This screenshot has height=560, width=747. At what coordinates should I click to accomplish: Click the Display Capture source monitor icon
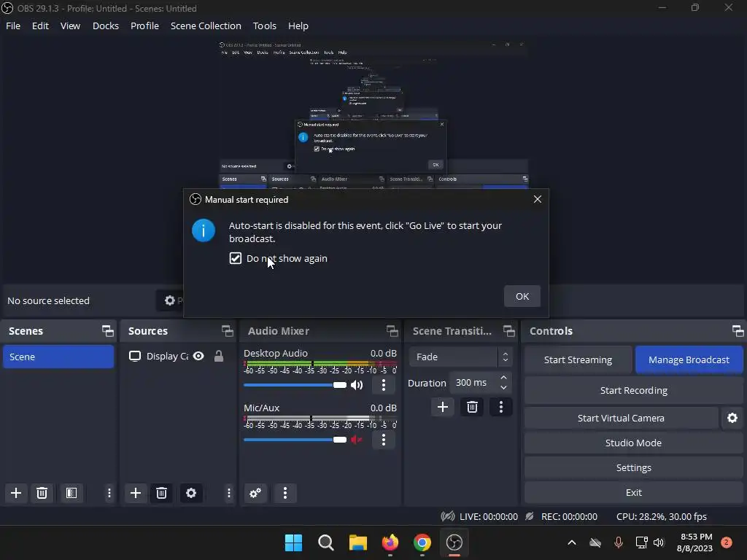coord(135,356)
